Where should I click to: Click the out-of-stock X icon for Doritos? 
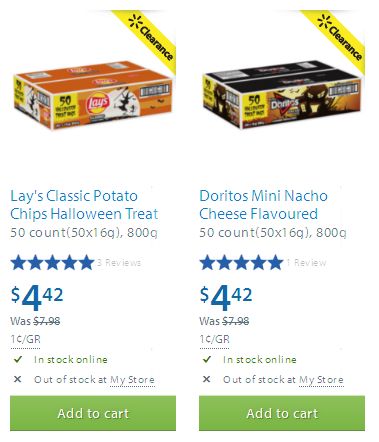[x=207, y=379]
